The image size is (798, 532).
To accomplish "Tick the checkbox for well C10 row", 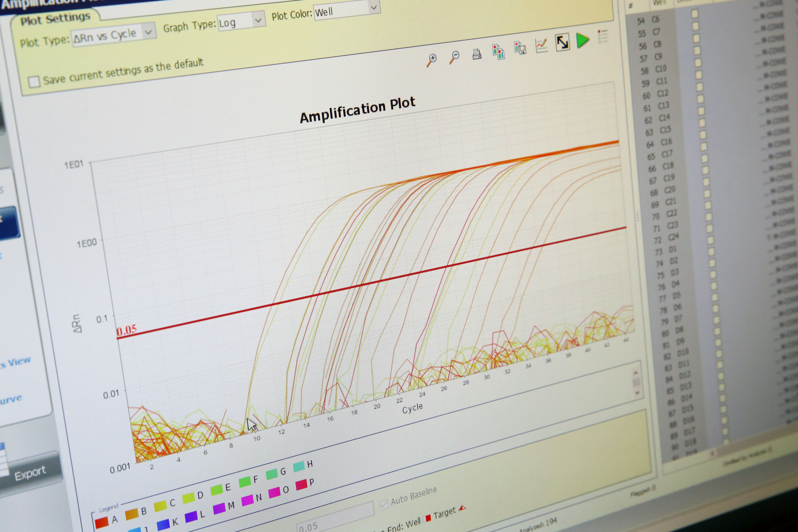I will (x=698, y=62).
